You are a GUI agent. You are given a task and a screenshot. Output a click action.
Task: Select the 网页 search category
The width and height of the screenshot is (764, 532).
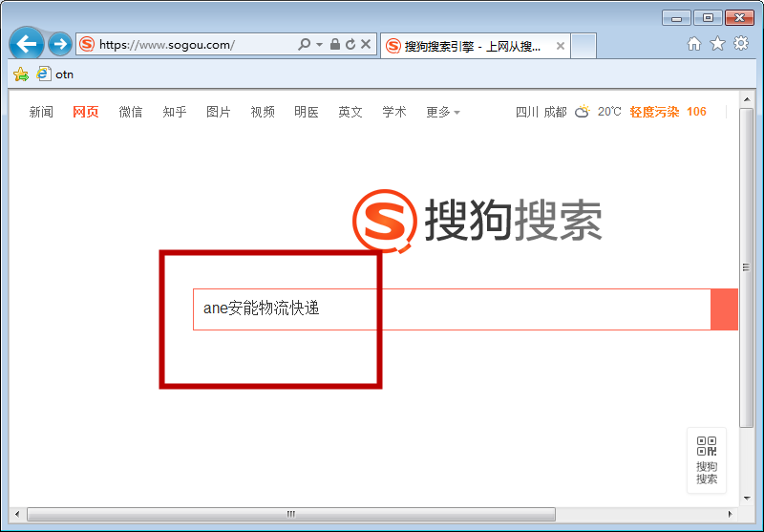pos(85,112)
